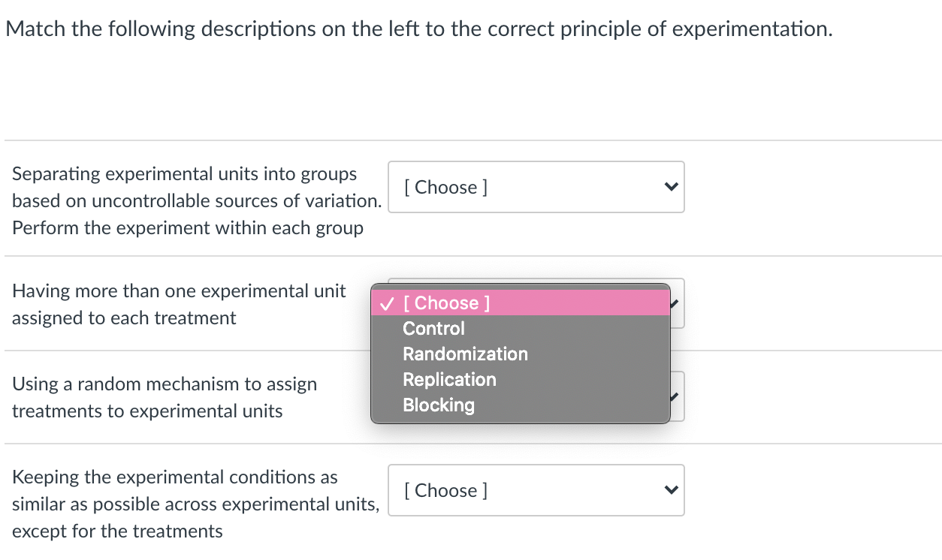
Task: Click the chevron arrow on the last dropdown
Action: (672, 490)
